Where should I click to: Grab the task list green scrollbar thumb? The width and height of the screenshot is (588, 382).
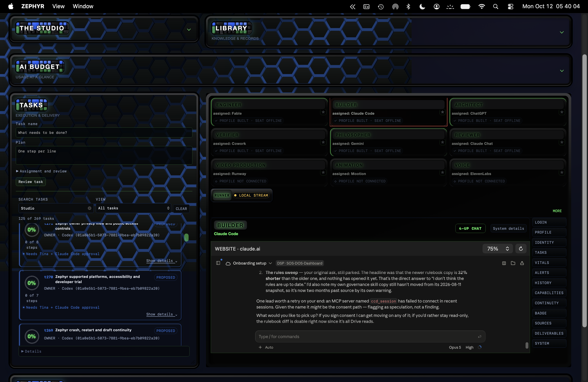point(186,237)
